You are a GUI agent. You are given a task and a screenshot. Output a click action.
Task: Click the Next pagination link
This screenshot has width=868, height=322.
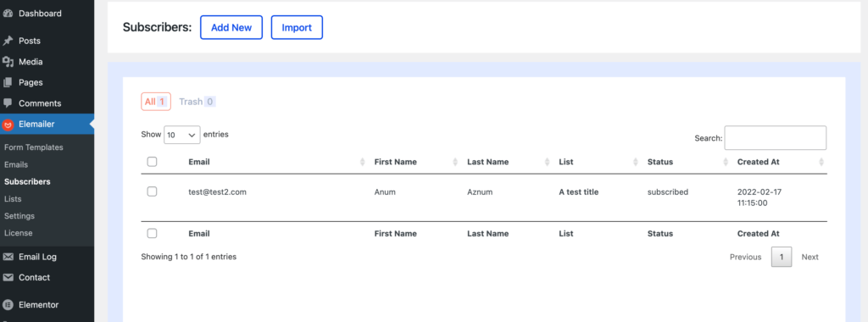point(810,258)
